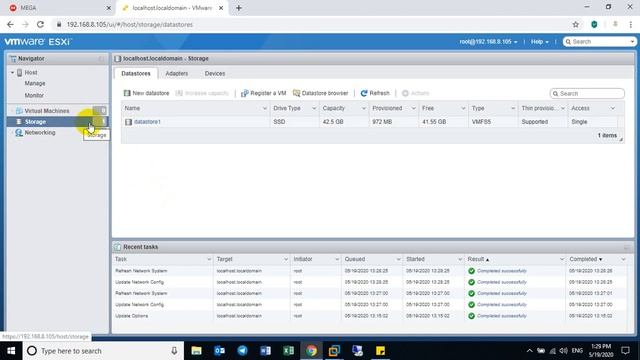640x360 pixels.
Task: Switch to the Adapters tab
Action: tap(177, 73)
